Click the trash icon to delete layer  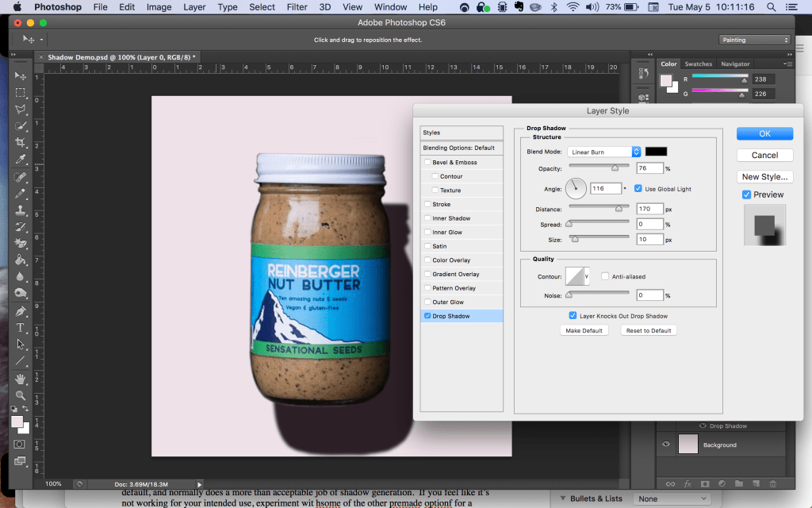[772, 483]
